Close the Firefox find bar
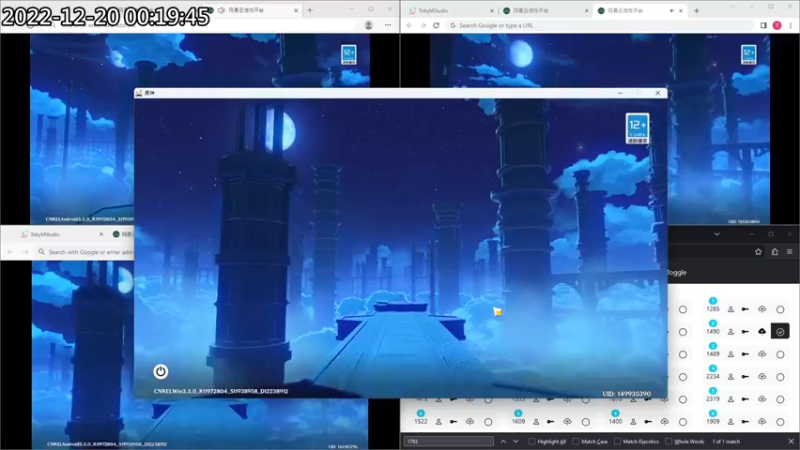The width and height of the screenshot is (800, 450). click(x=791, y=441)
